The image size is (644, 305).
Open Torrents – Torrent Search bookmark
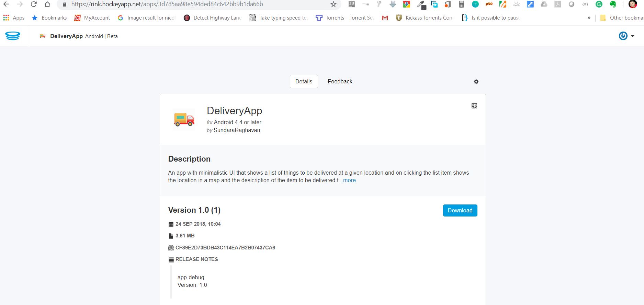pyautogui.click(x=345, y=18)
